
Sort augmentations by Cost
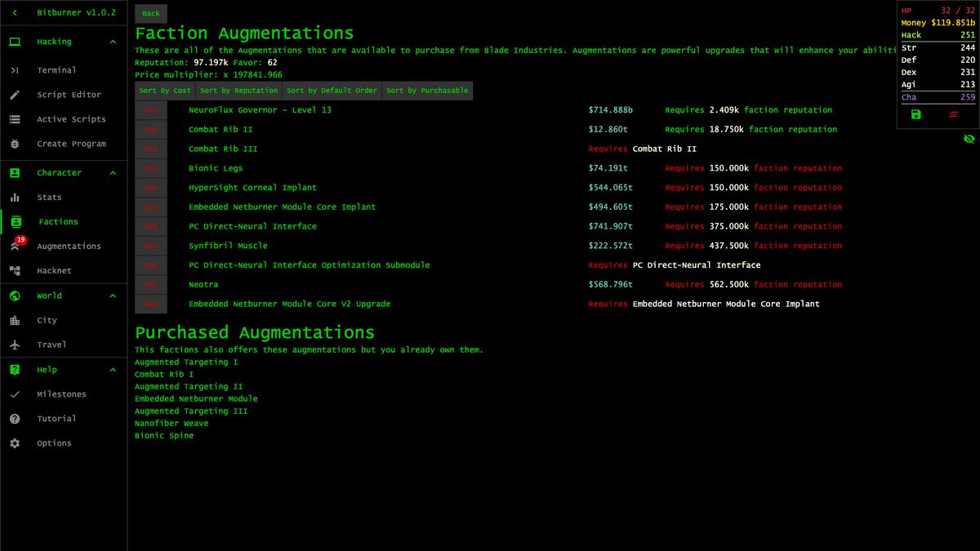tap(164, 91)
